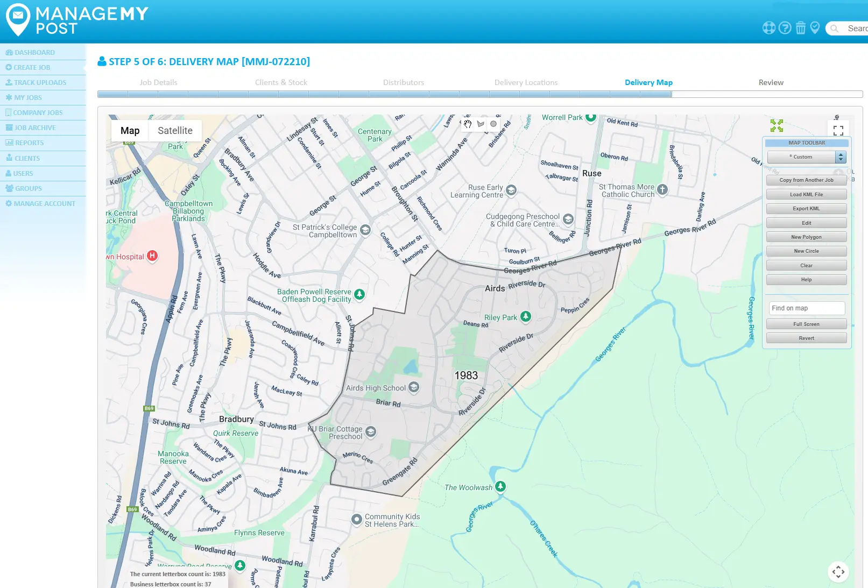Click Clear button in Map Toolbar
The height and width of the screenshot is (588, 868).
pyautogui.click(x=806, y=266)
